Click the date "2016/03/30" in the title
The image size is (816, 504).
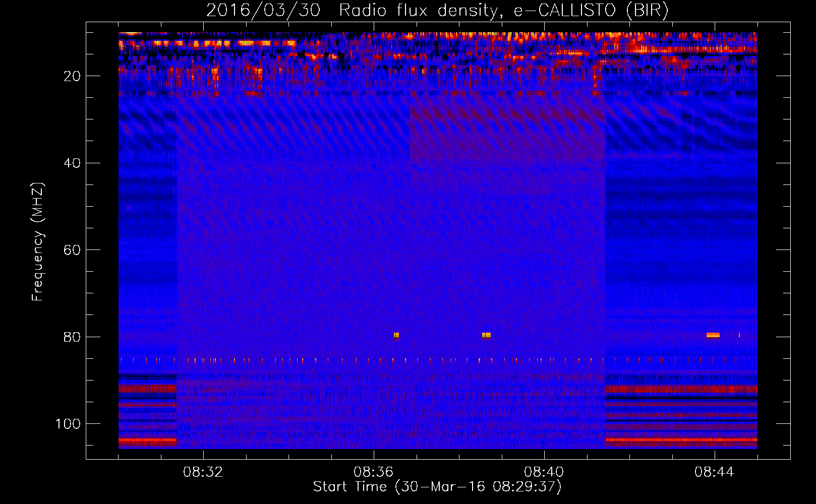(x=263, y=11)
